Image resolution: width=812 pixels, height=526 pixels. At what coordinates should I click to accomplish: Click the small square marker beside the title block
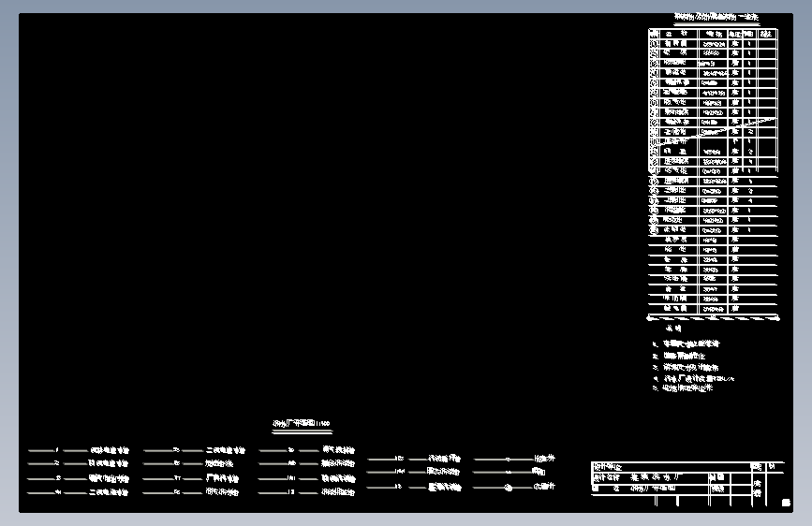786,503
